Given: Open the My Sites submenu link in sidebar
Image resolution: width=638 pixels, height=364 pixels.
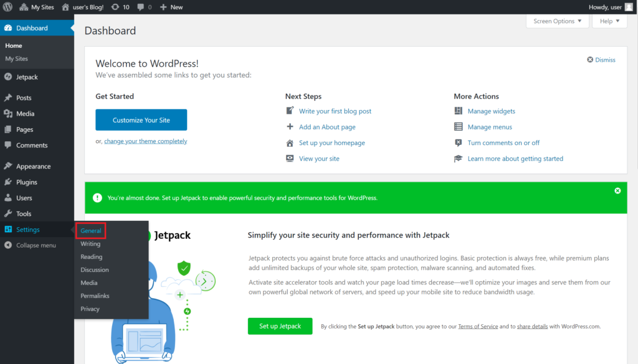Looking at the screenshot, I should coord(17,58).
